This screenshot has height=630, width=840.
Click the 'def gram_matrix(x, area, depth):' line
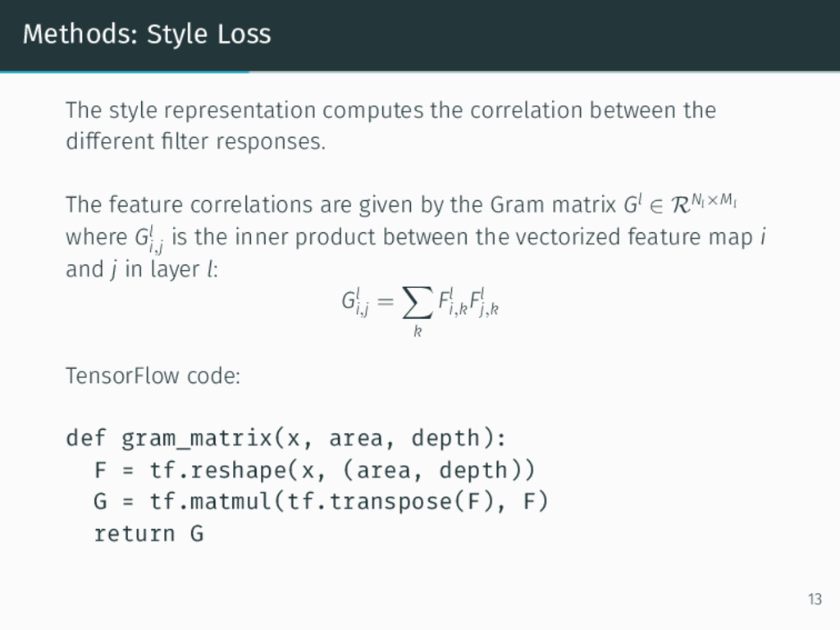point(286,438)
